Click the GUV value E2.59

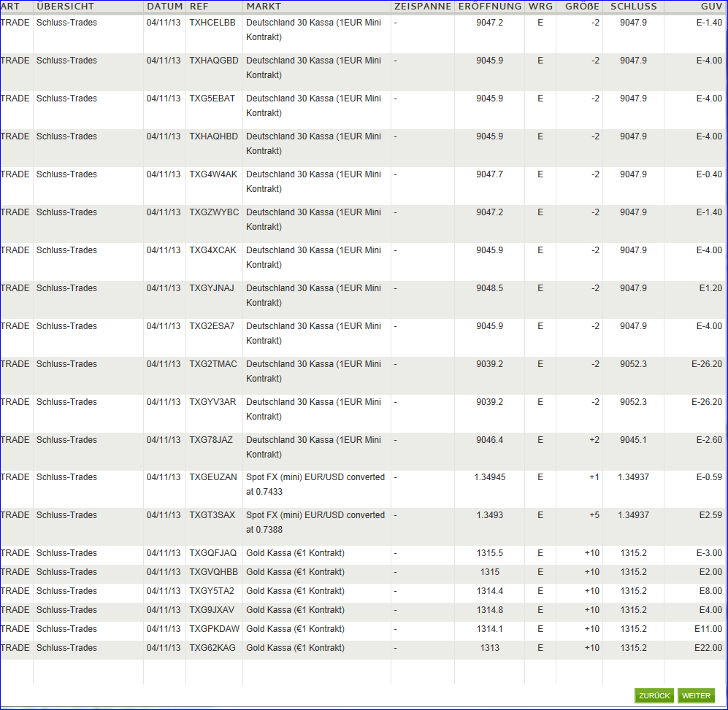[x=710, y=515]
